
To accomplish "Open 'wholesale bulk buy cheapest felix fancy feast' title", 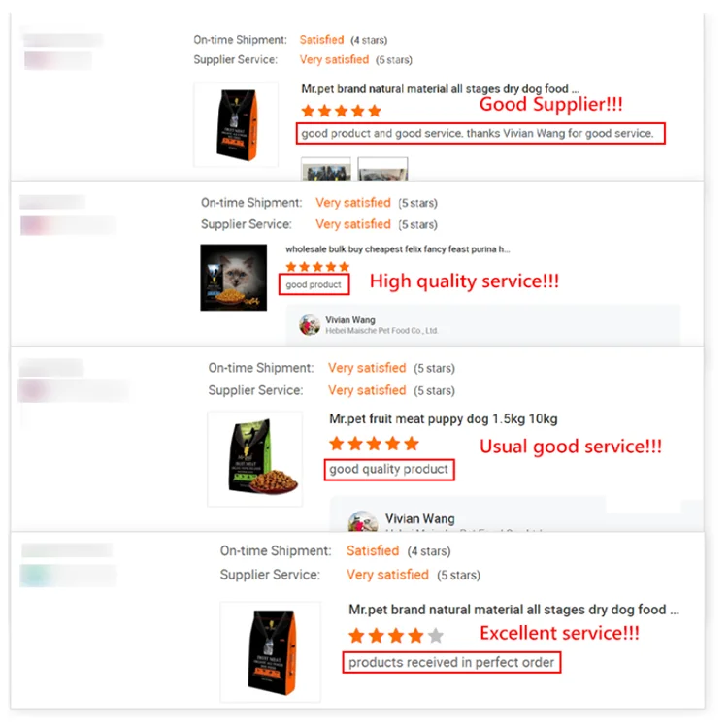I will [x=397, y=249].
